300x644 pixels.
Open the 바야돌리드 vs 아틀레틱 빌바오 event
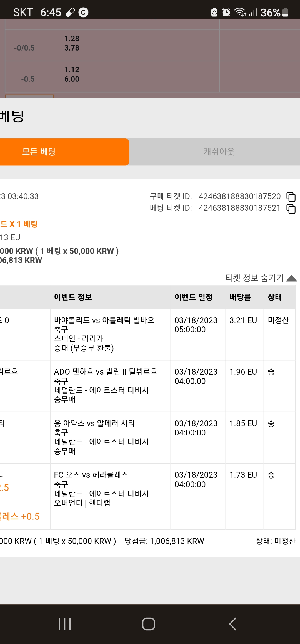pos(104,320)
